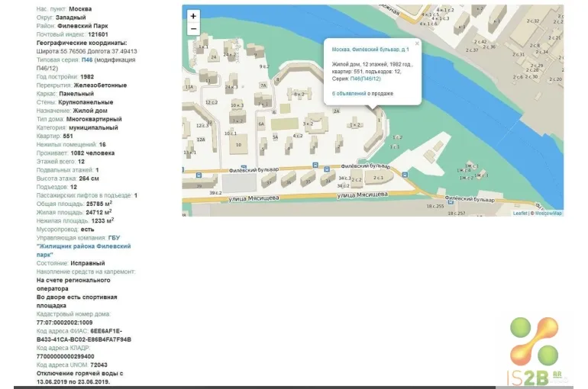This screenshot has width=588, height=389.
Task: Click the Leaflet attribution link
Action: (519, 214)
